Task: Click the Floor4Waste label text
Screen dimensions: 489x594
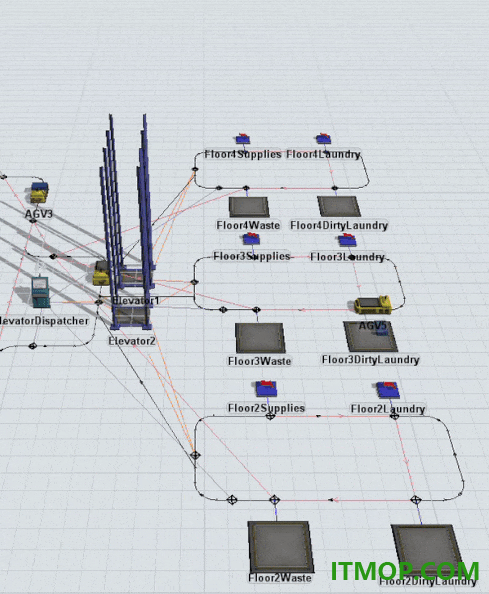Action: [248, 225]
